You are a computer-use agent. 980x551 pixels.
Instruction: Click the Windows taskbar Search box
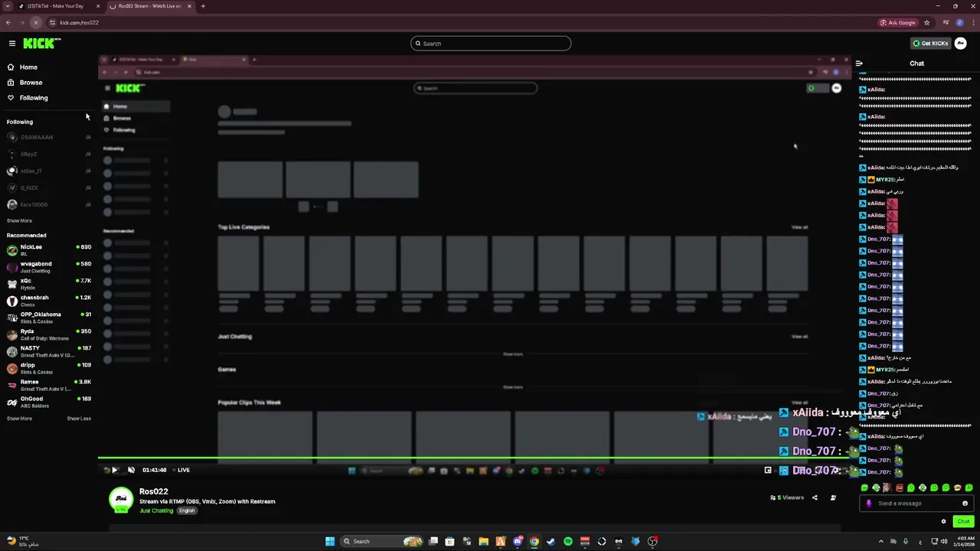click(382, 541)
